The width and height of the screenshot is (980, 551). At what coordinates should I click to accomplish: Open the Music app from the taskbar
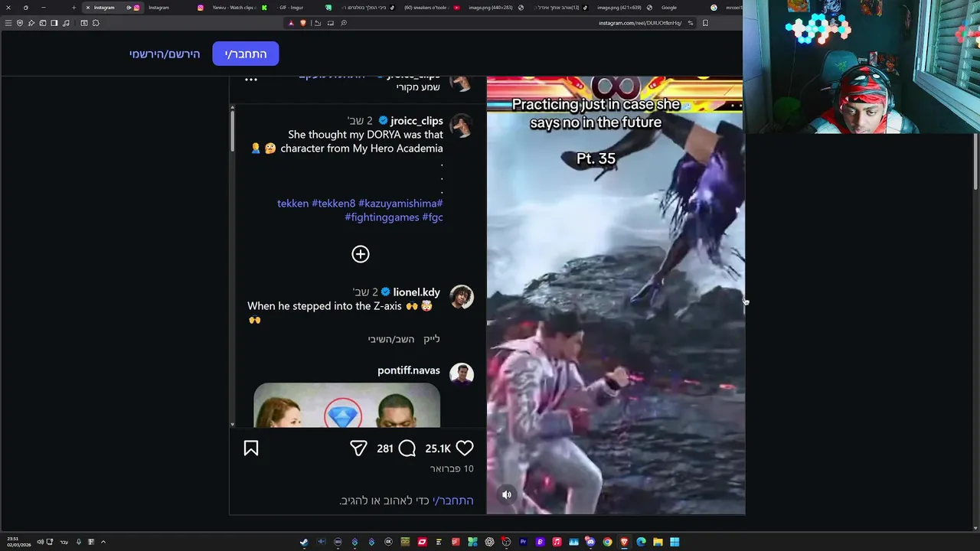tap(557, 542)
